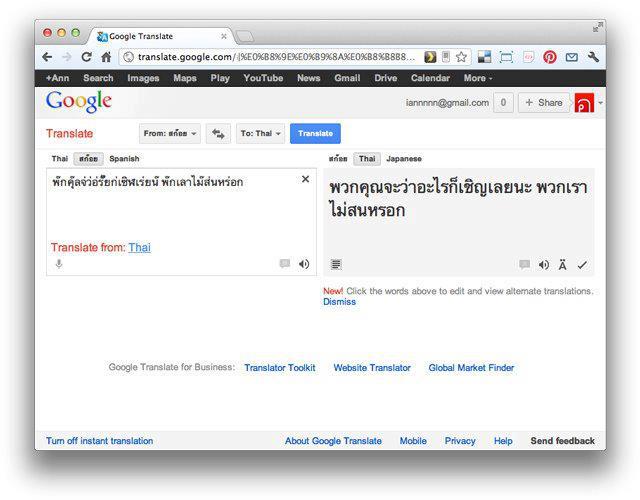Click the Delicious bookmark extension icon
Screen dimensions: 640x500
click(x=484, y=57)
